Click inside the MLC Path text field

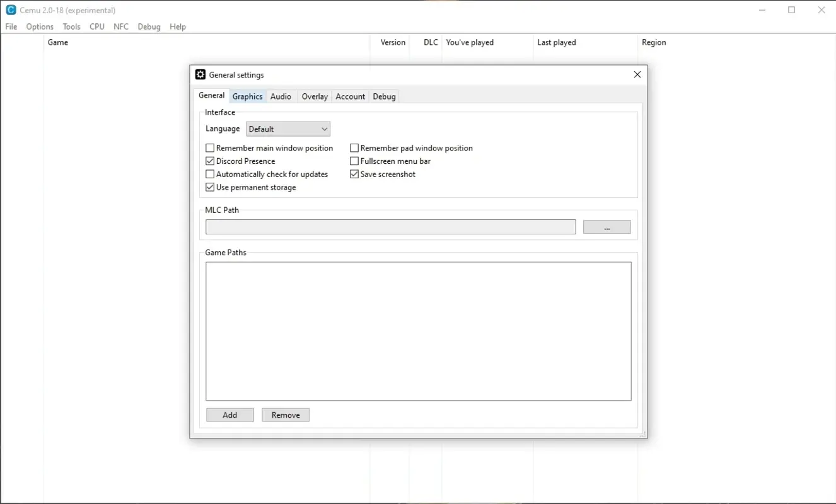click(x=390, y=227)
